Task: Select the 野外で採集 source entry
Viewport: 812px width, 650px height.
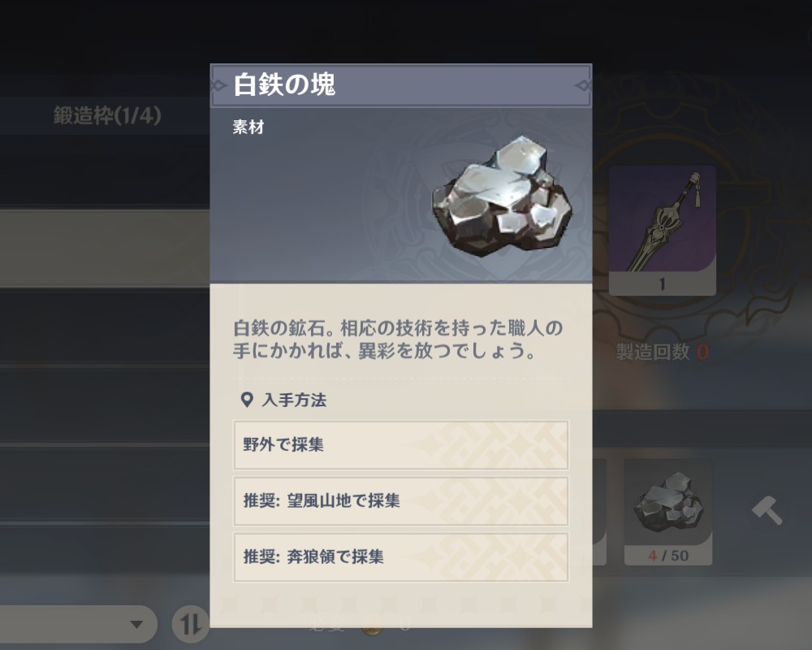Action: 401,445
